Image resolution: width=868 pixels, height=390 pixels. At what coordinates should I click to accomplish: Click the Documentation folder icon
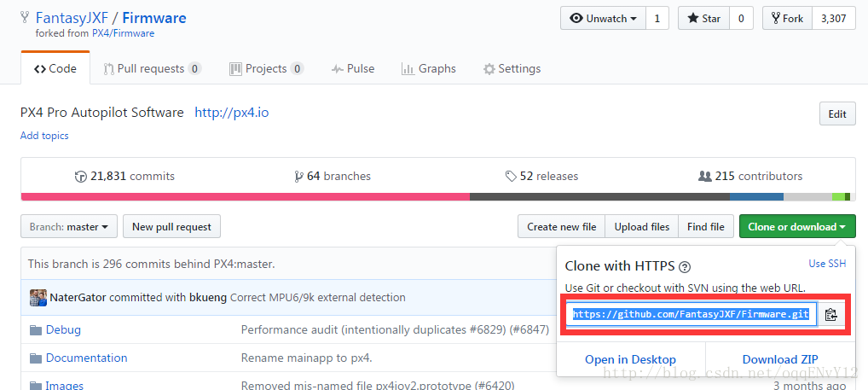(x=36, y=358)
